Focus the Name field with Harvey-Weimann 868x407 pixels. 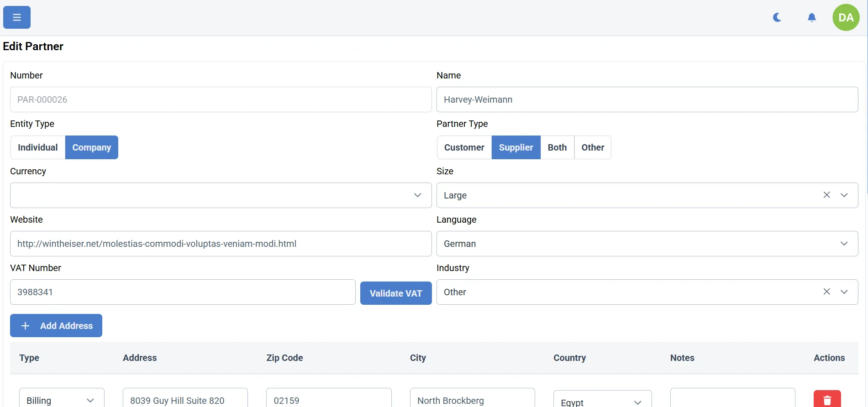(x=647, y=99)
